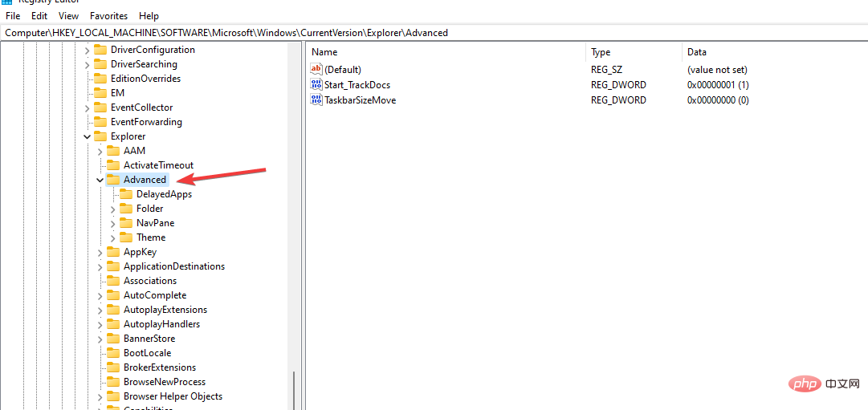Select the Advanced folder icon
The width and height of the screenshot is (868, 410).
click(x=113, y=180)
